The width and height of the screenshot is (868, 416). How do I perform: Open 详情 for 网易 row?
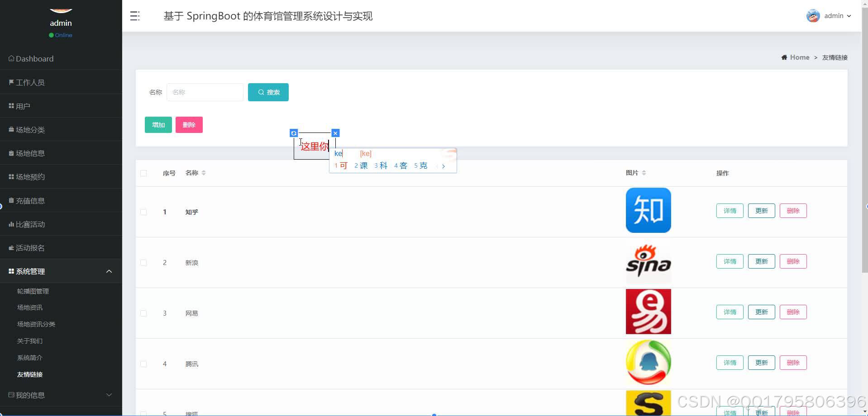coord(730,312)
